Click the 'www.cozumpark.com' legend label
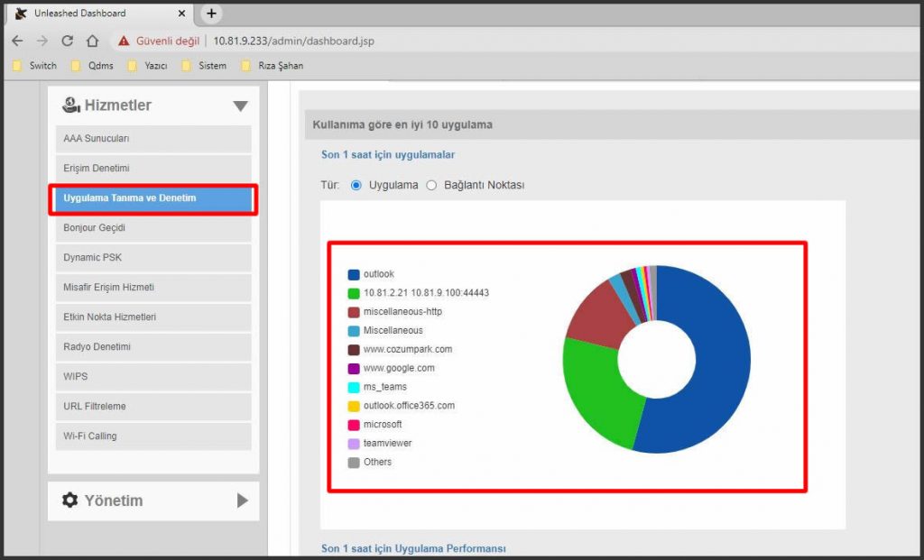 click(408, 349)
